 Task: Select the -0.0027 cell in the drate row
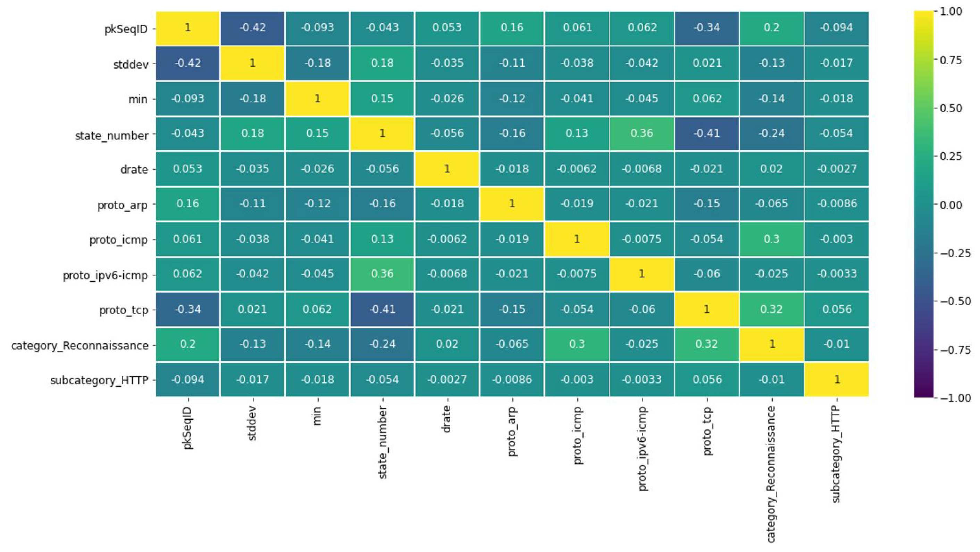pos(837,168)
